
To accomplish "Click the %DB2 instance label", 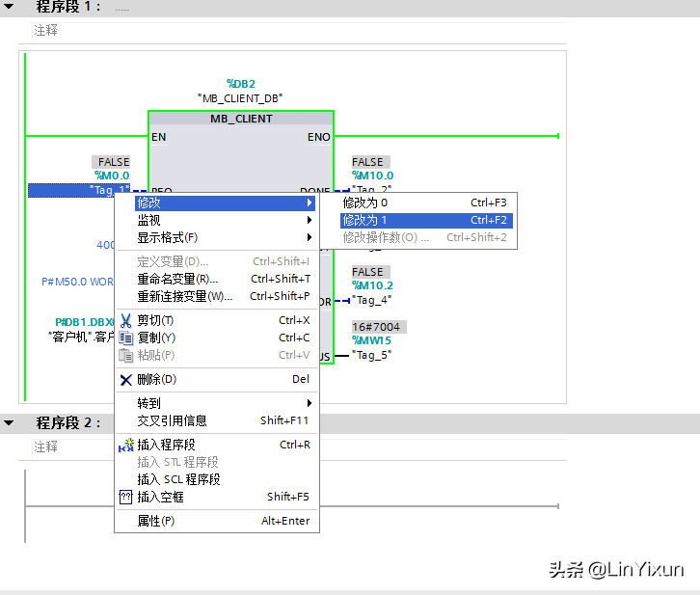I will pos(241,84).
